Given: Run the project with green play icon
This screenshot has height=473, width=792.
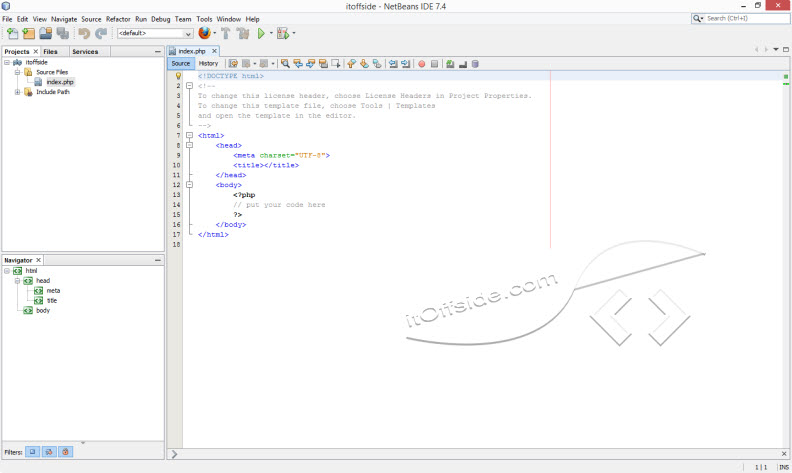Looking at the screenshot, I should click(261, 33).
